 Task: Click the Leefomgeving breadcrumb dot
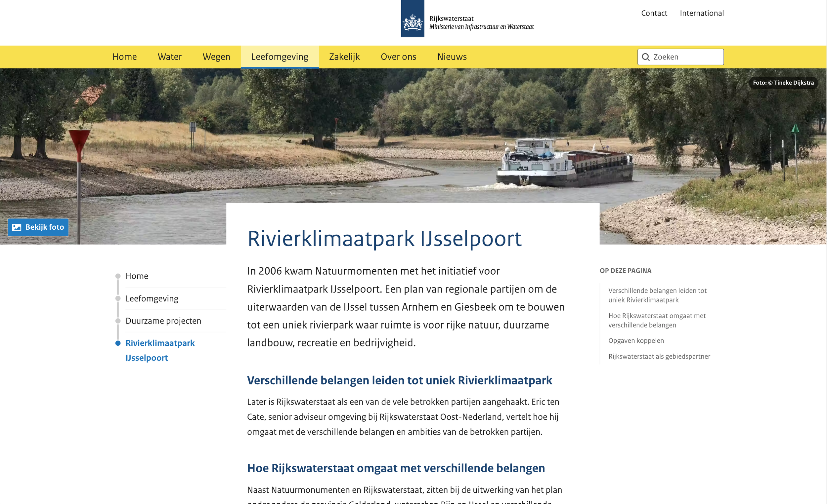117,298
